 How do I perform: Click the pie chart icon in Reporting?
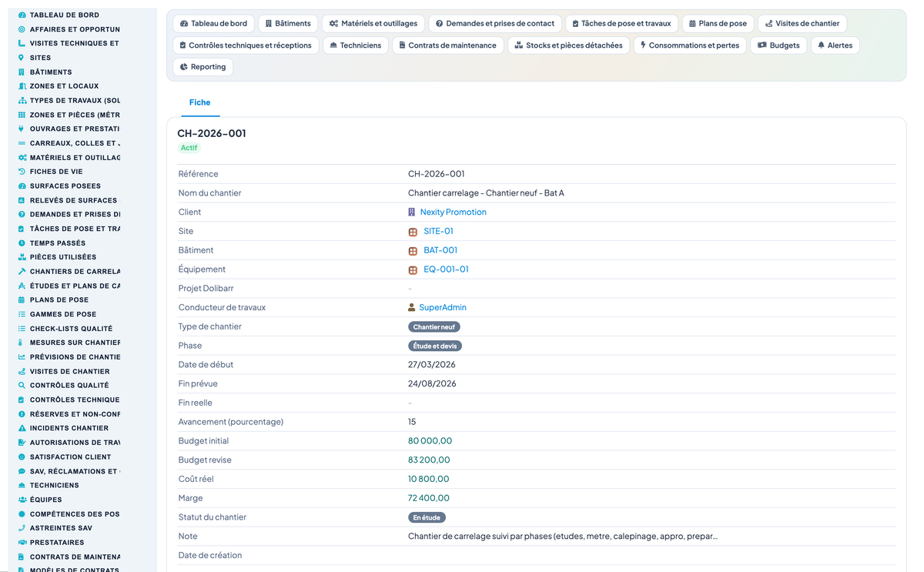tap(184, 67)
